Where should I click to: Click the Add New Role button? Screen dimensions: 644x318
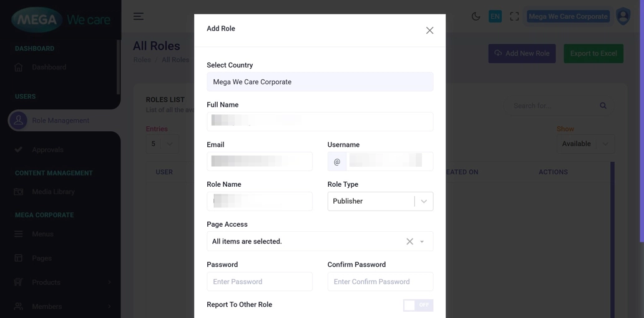522,54
